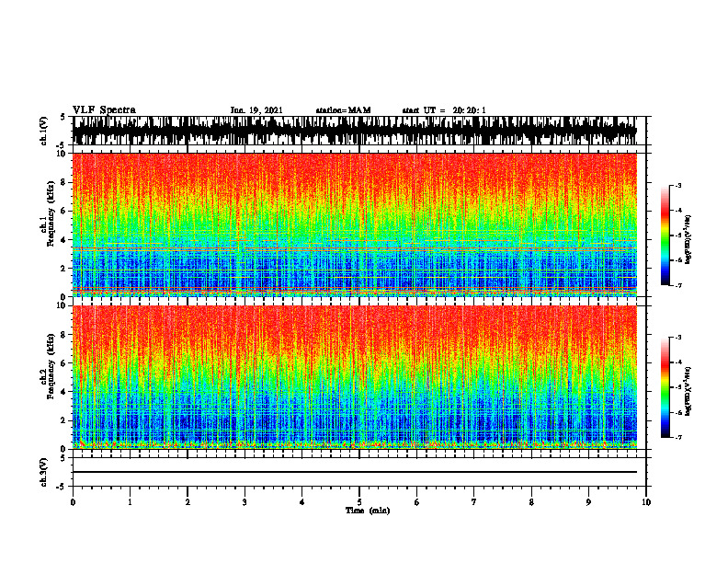Click ch.1 colorbar tick label "-7"
Screen dimensions: 728x563
tap(678, 285)
